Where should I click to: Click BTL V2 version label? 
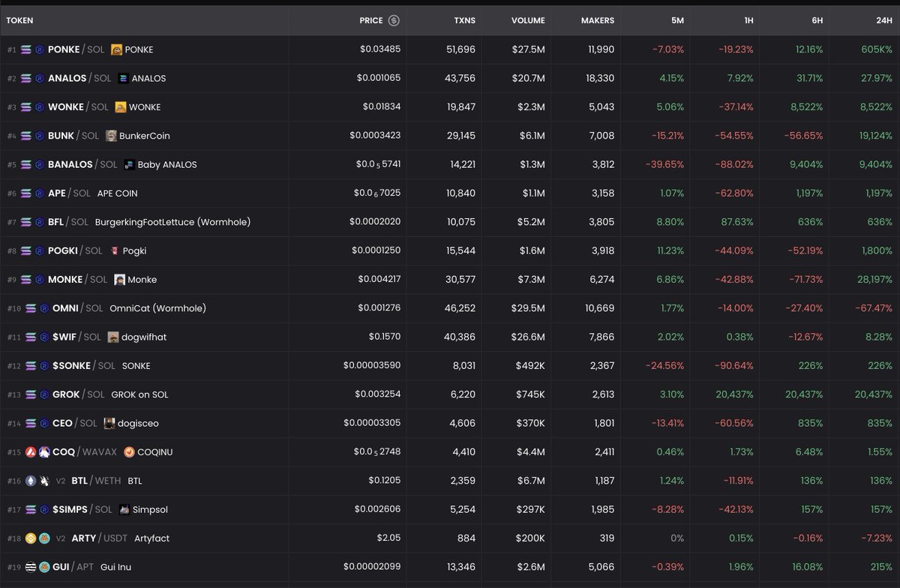click(61, 481)
